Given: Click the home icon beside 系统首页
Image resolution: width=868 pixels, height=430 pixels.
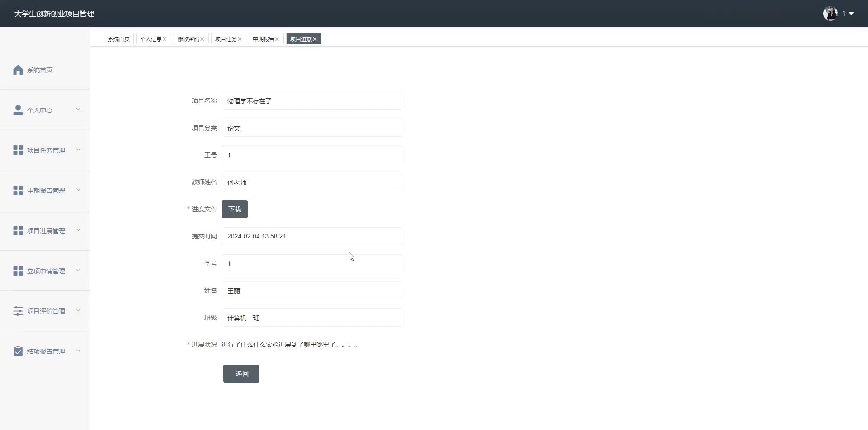Looking at the screenshot, I should (x=18, y=70).
